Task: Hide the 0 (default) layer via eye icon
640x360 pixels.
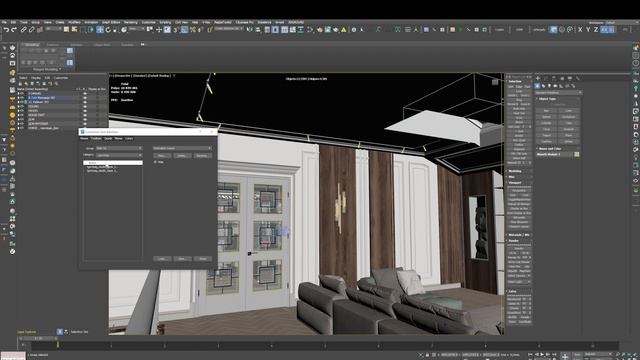Action: [85, 93]
